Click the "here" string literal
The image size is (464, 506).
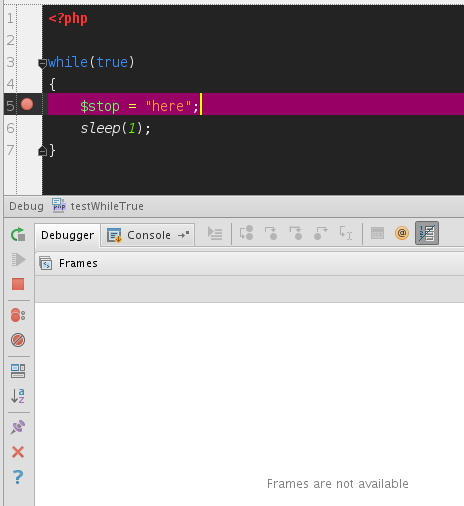point(168,106)
